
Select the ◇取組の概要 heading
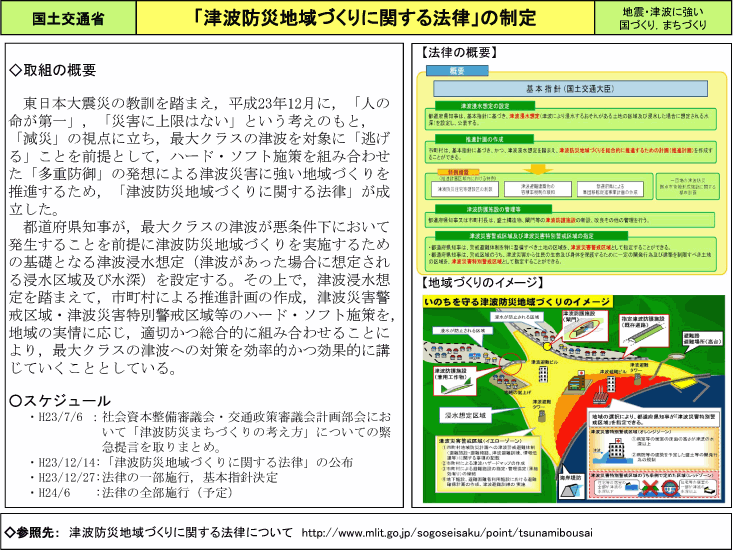pyautogui.click(x=52, y=70)
